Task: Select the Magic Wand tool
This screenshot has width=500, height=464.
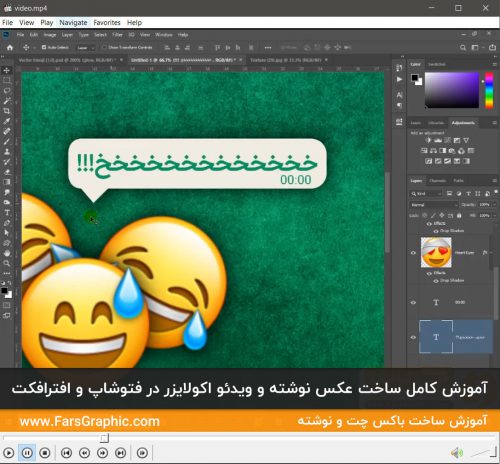Action: pos(6,101)
